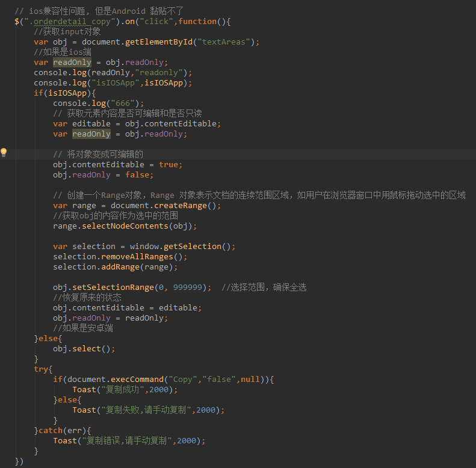
Task: Click "var editable" declaration line
Action: coord(137,124)
